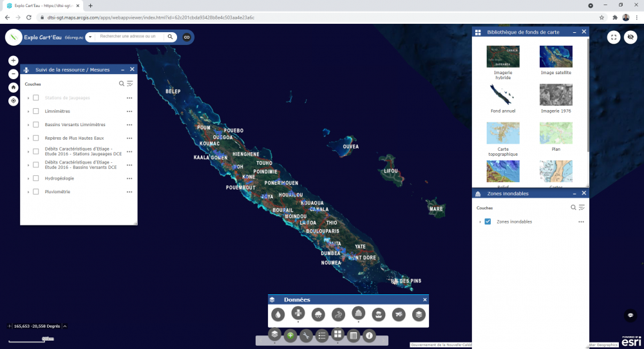Click the cloud-over-basin icon in Données

point(379,314)
